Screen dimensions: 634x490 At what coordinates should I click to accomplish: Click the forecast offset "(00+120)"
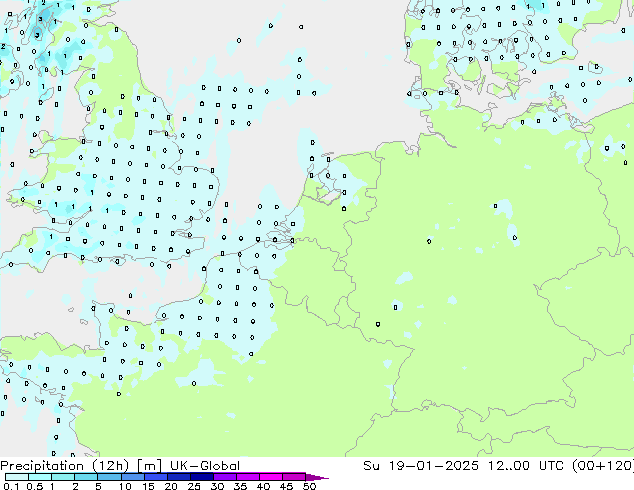click(603, 466)
